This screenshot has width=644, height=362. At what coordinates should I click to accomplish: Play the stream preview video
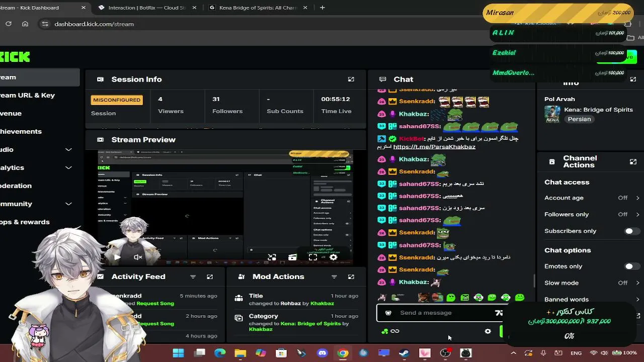[117, 257]
